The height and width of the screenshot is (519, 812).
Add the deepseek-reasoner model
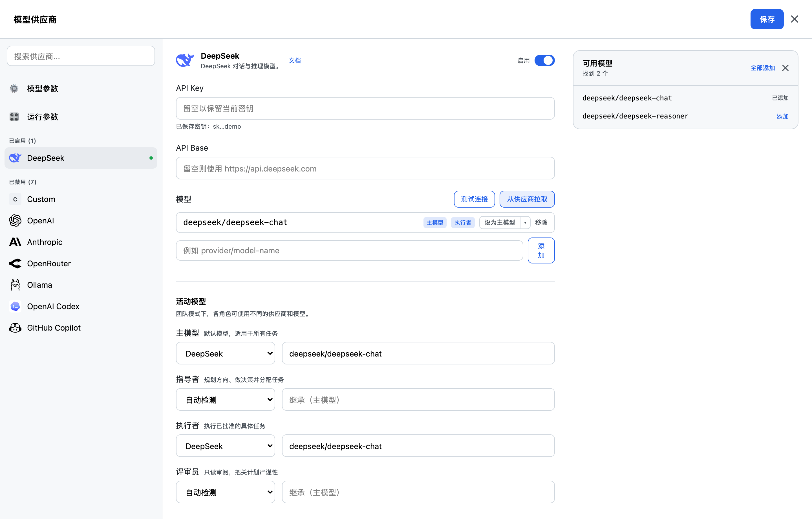782,116
